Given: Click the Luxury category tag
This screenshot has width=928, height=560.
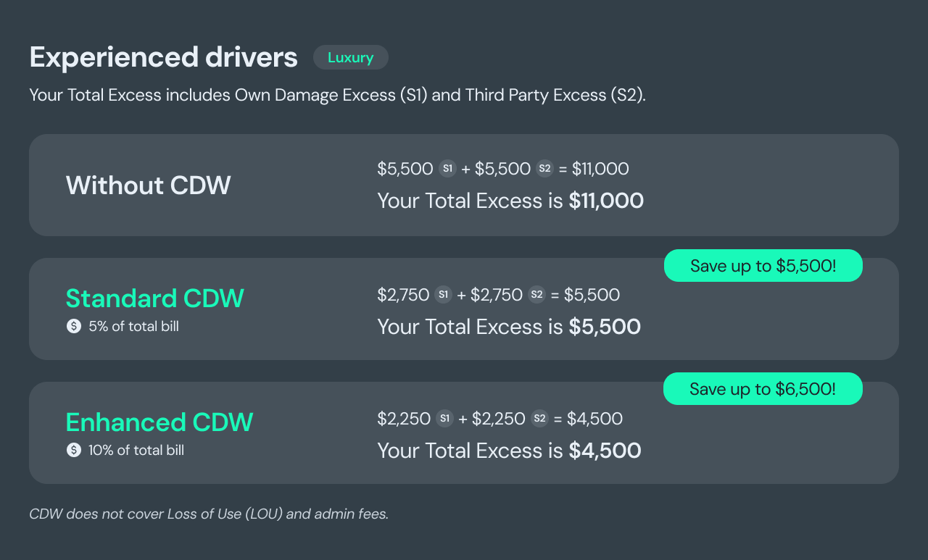Looking at the screenshot, I should pyautogui.click(x=350, y=57).
